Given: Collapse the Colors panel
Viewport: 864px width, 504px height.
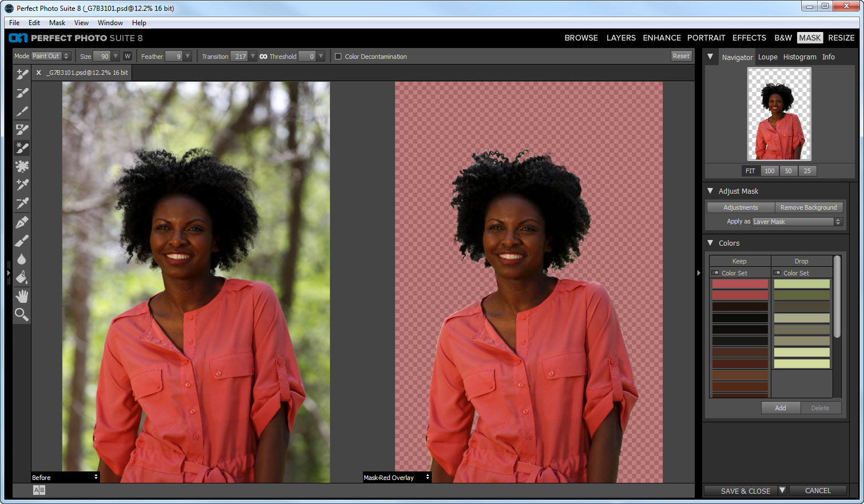Looking at the screenshot, I should 710,243.
